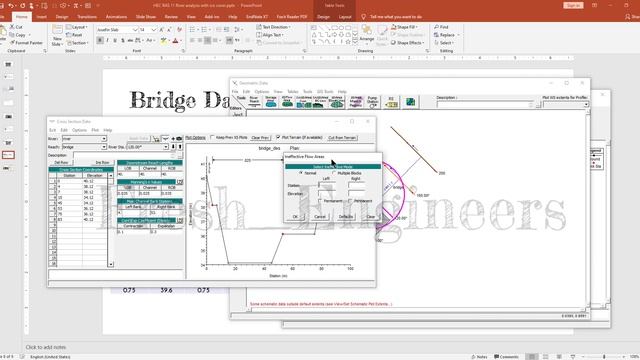Click right Station input field in dialog

[x=356, y=185]
